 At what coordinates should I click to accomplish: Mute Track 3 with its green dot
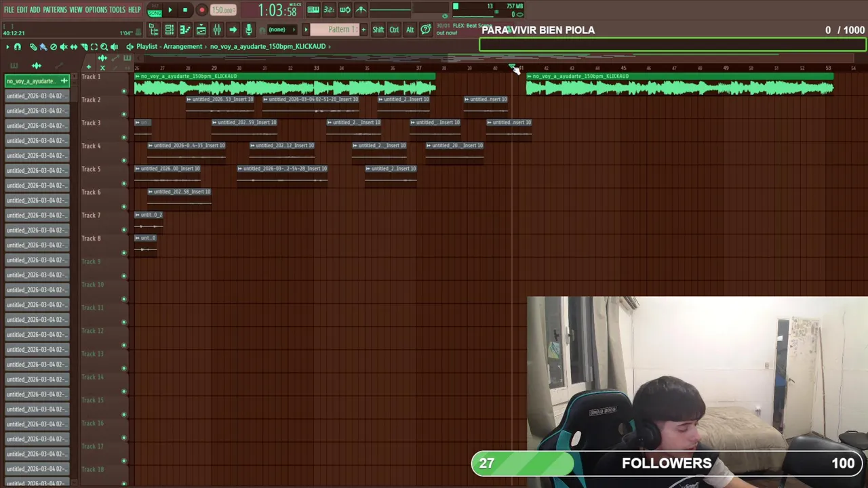coord(124,137)
